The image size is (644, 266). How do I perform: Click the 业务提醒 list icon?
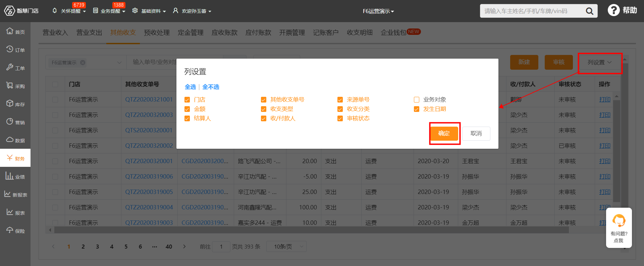[x=96, y=11]
